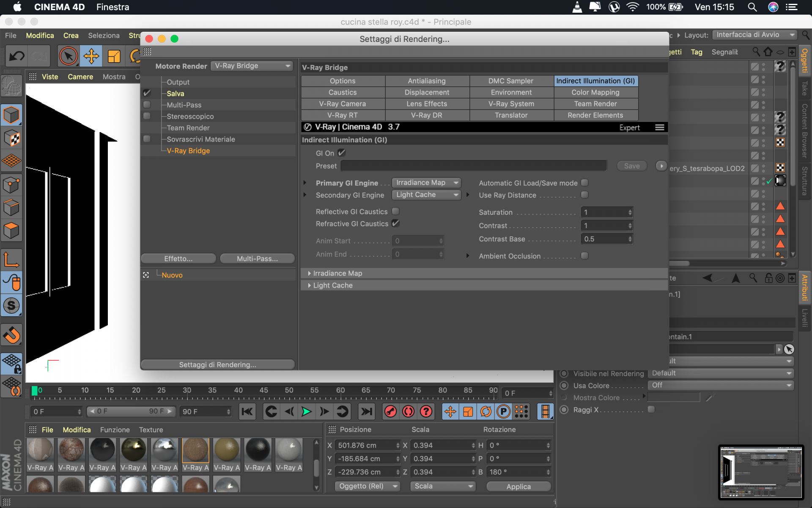Image resolution: width=812 pixels, height=508 pixels.
Task: Select the Workplane mode grid icon
Action: pyautogui.click(x=11, y=161)
